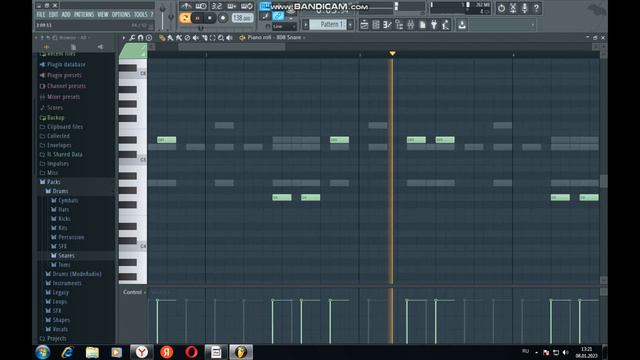Open the piano roll options arrow menu
Viewport: 640px width, 360px height.
coord(124,38)
